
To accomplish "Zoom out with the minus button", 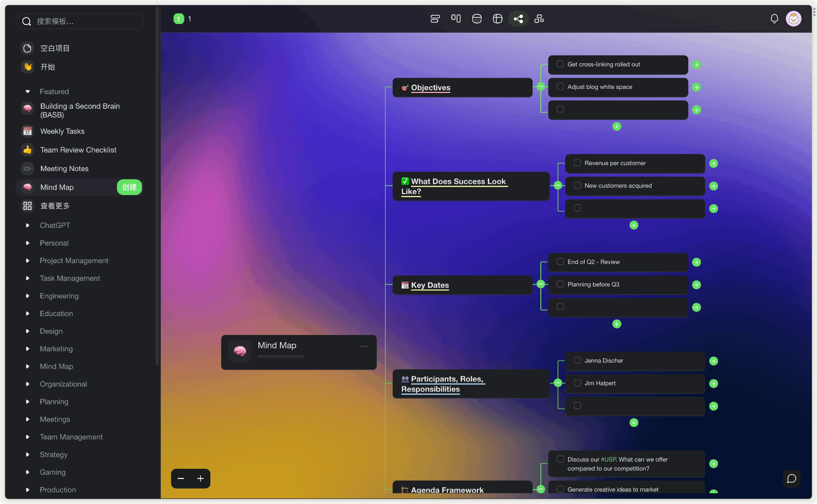I will click(x=181, y=478).
